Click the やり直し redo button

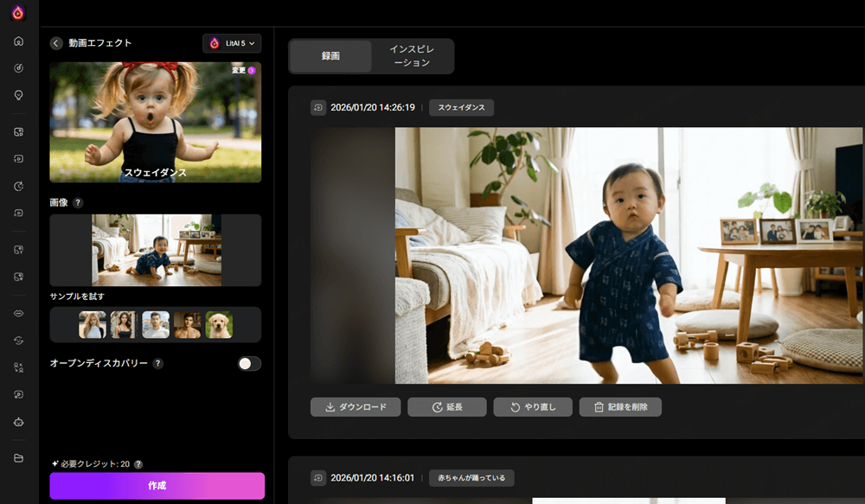(x=533, y=407)
